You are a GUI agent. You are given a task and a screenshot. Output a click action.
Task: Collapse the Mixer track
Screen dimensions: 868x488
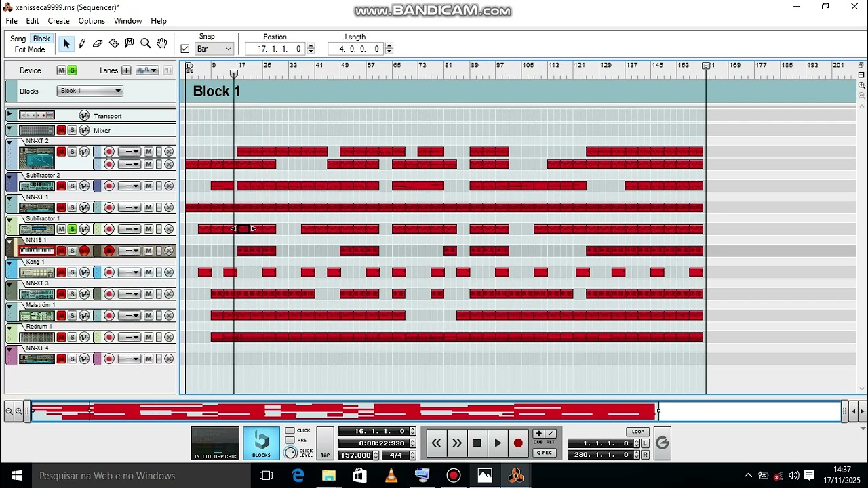(9, 129)
